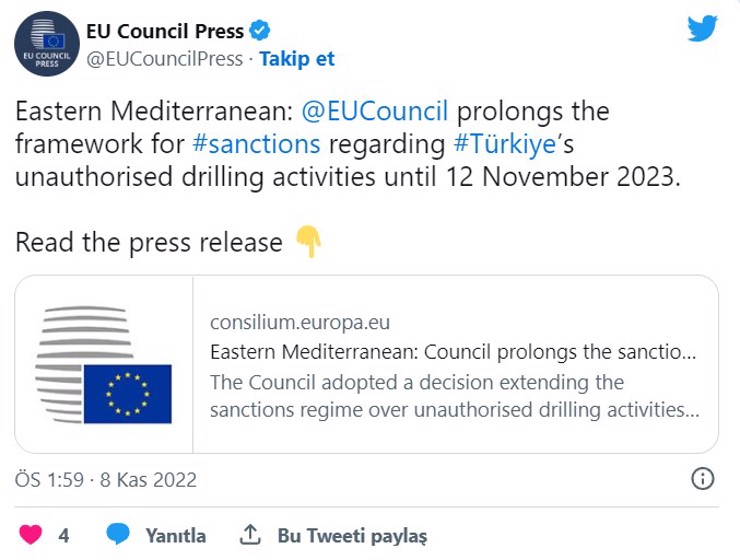The height and width of the screenshot is (560, 740).
Task: Like the tweet with the heart icon
Action: pos(31,535)
